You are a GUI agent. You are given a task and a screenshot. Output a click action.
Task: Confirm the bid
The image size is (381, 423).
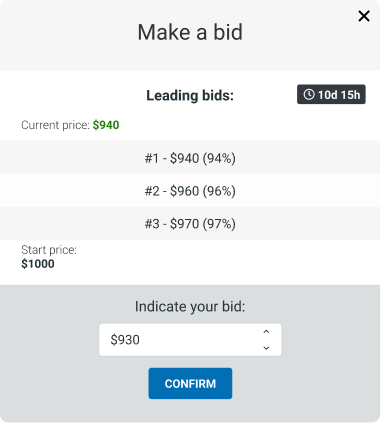(x=190, y=383)
